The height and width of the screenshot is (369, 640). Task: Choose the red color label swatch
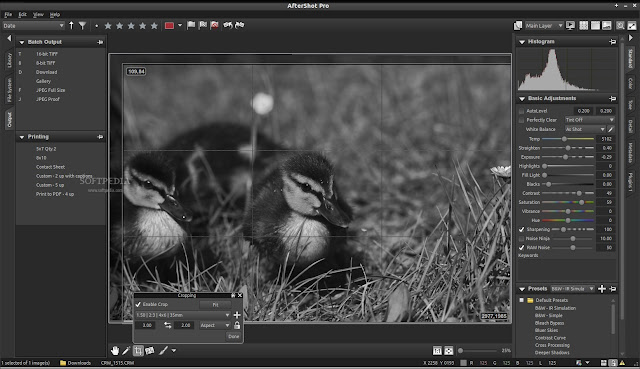pyautogui.click(x=169, y=25)
